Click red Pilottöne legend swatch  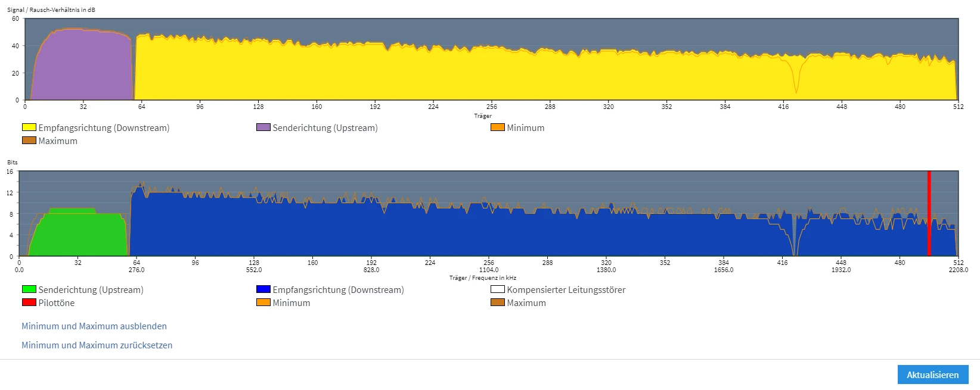point(29,302)
